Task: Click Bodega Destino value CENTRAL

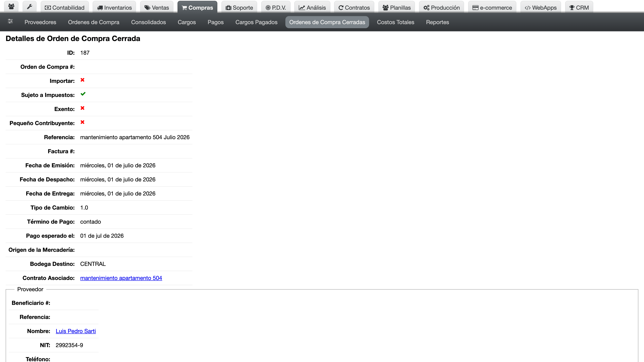Action: pos(93,264)
